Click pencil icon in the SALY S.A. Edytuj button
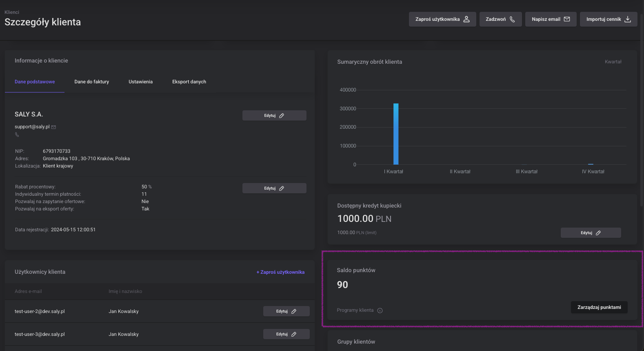 282,116
